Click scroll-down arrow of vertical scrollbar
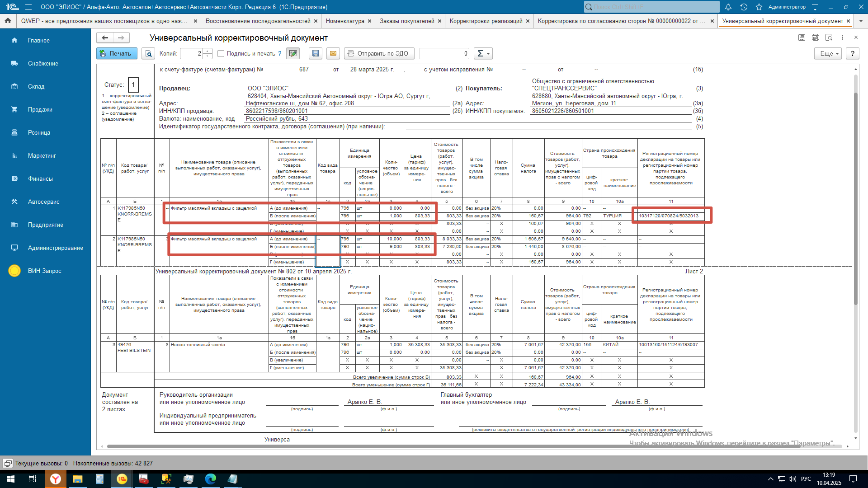This screenshot has height=488, width=868. click(x=855, y=438)
